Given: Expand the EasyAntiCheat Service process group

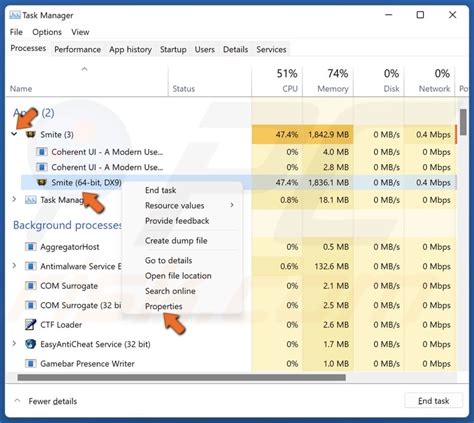Looking at the screenshot, I should click(14, 343).
